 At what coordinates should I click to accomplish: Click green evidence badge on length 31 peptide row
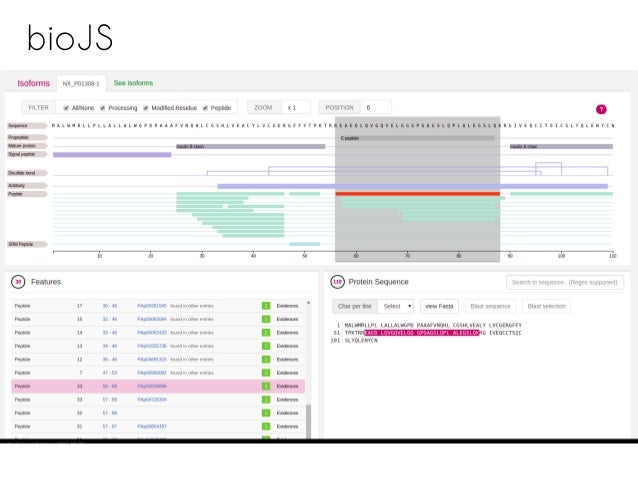click(x=266, y=426)
